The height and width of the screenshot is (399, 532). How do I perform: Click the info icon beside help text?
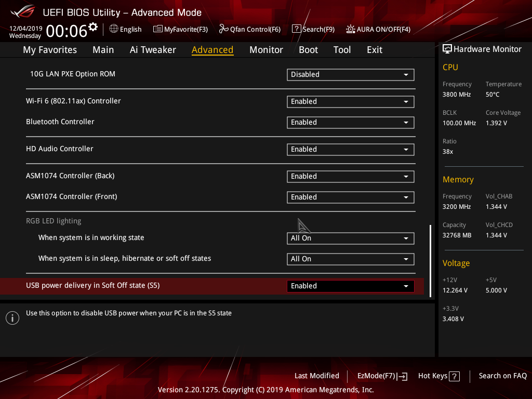tap(12, 318)
